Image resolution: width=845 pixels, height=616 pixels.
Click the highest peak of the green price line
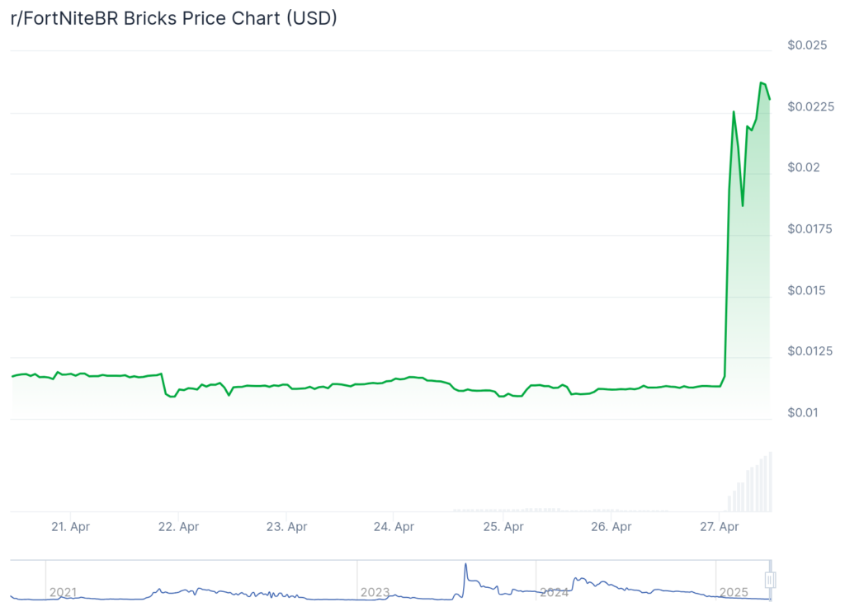pos(762,82)
